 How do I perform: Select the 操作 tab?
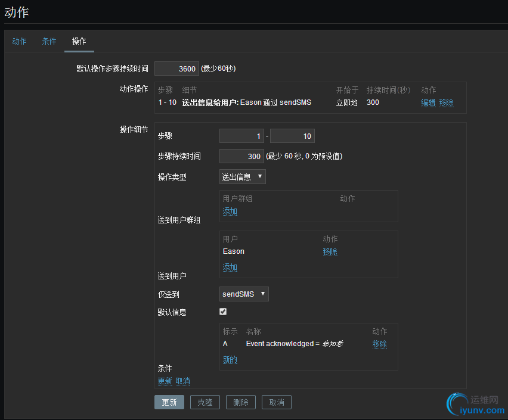(79, 41)
